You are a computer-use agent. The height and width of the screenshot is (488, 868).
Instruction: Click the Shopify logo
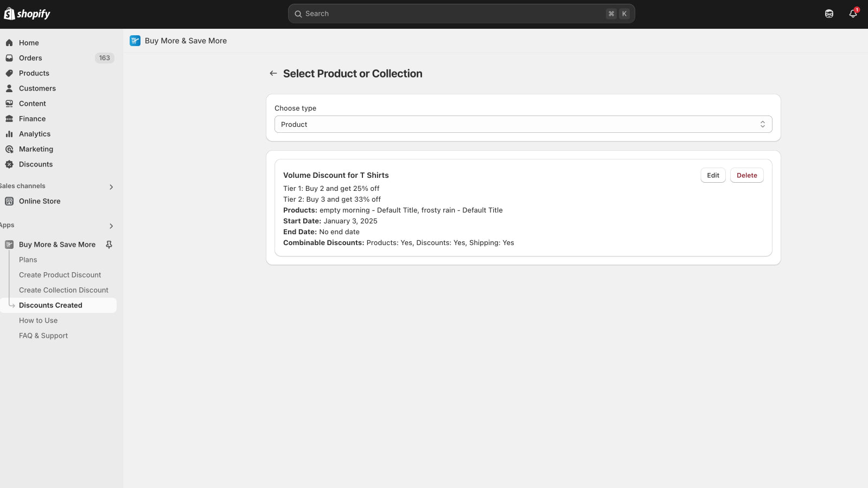click(27, 14)
